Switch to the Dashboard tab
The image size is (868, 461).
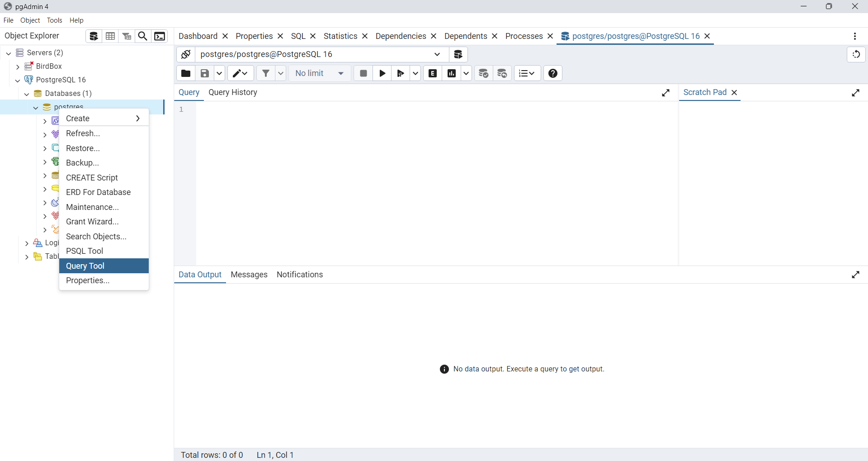coord(198,36)
